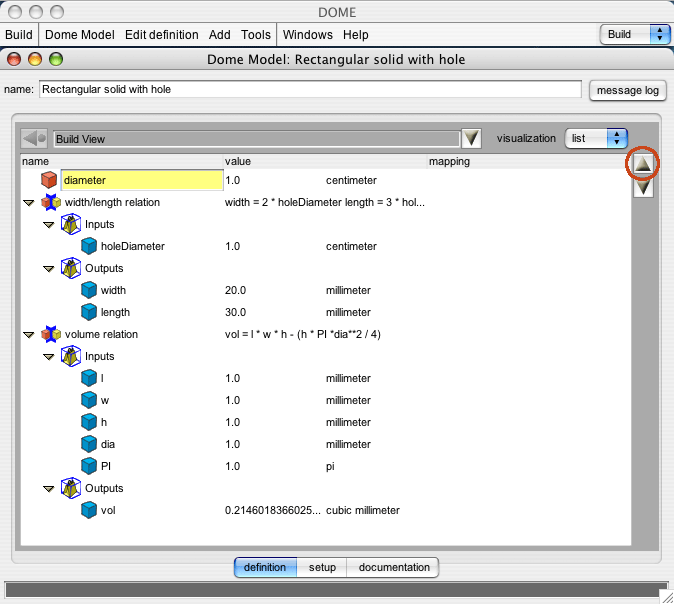This screenshot has height=604, width=674.
Task: Click the back arrow beside Build View
Action: 34,138
